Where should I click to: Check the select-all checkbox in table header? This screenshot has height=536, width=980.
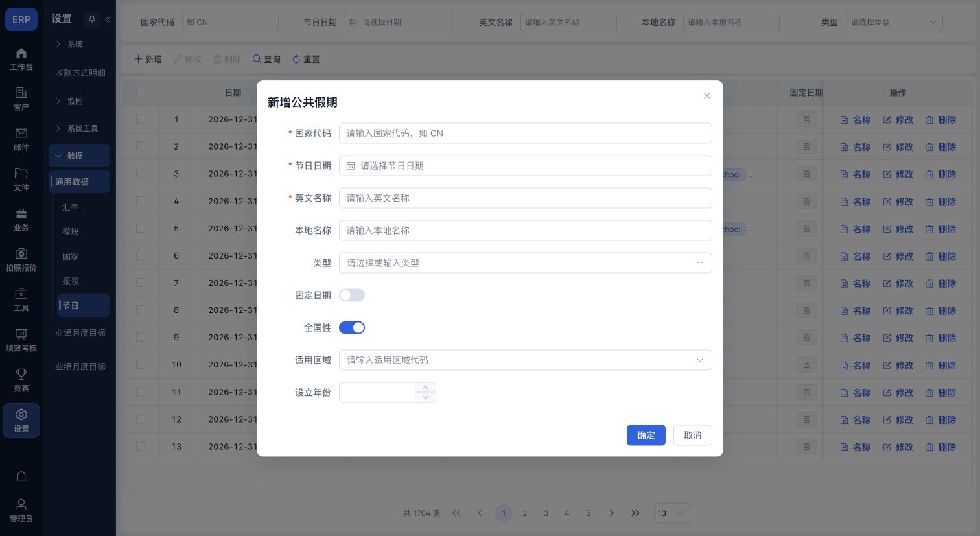coord(141,93)
